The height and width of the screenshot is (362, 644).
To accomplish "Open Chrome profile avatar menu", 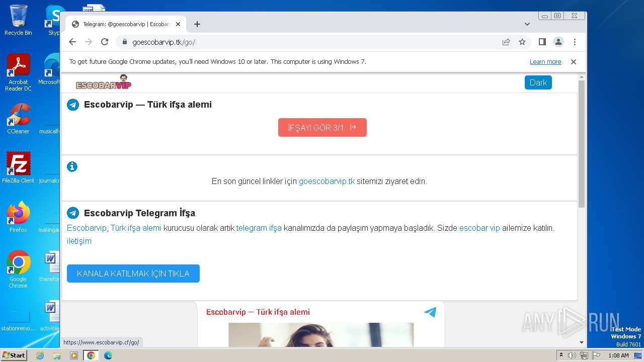I will click(x=558, y=42).
